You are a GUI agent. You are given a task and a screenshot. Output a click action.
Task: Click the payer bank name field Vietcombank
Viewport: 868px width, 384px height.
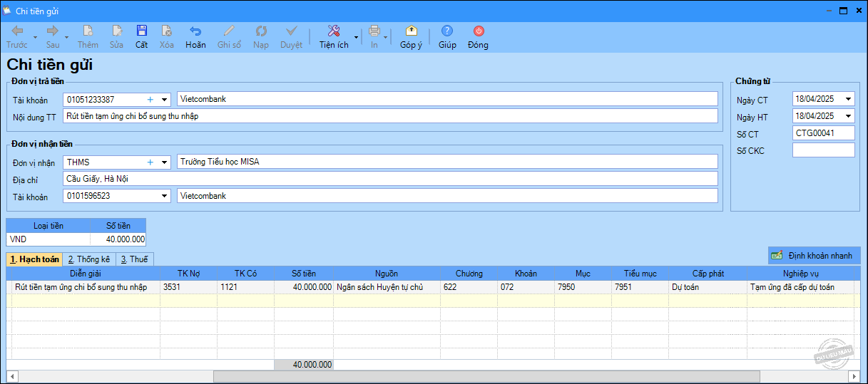pyautogui.click(x=447, y=99)
